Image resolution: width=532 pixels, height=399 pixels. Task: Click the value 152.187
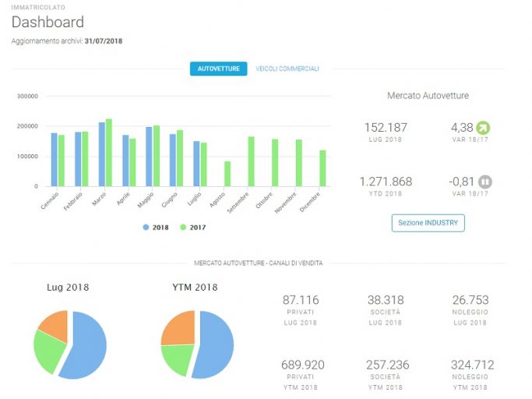pos(386,128)
